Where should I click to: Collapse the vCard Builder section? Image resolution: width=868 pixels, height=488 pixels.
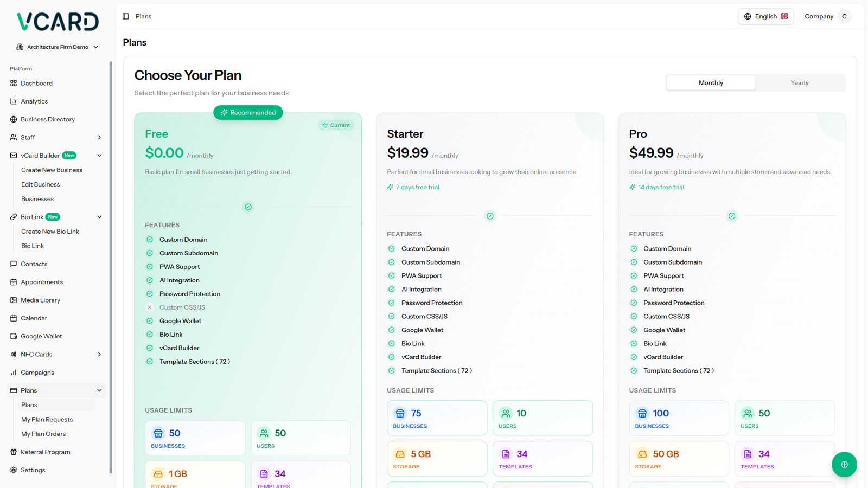click(99, 156)
